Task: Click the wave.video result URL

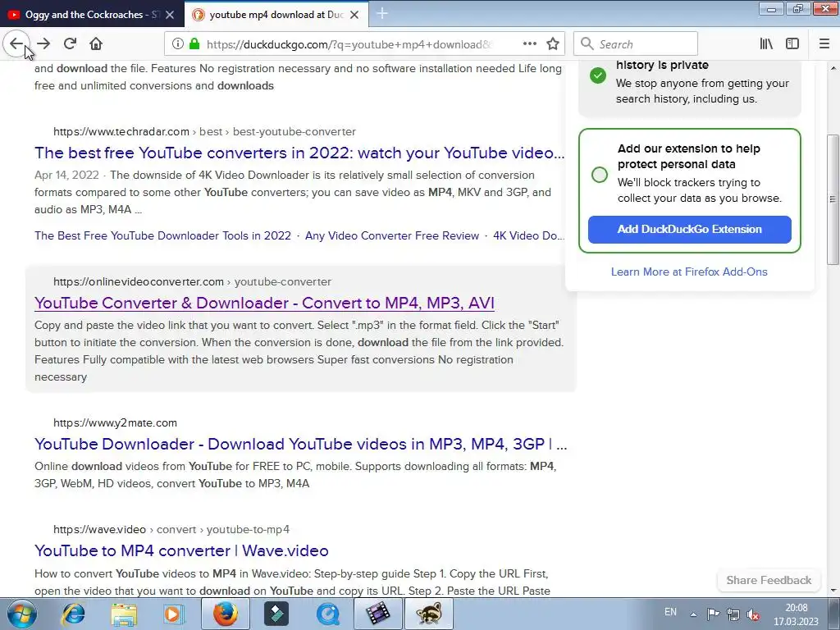Action: [171, 529]
